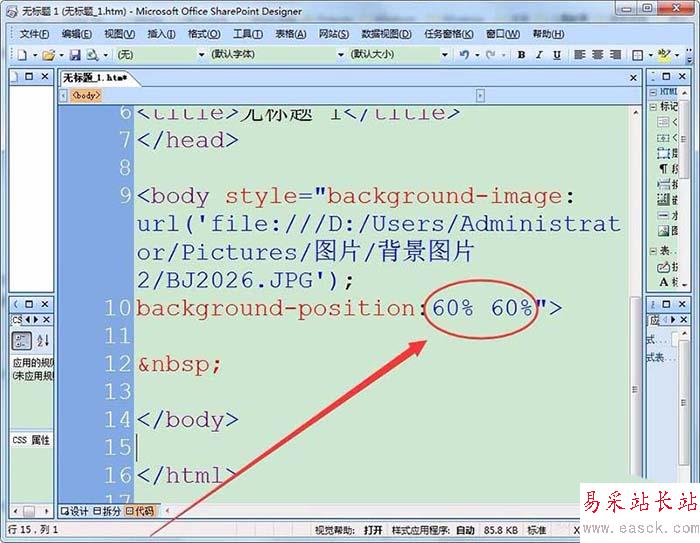Click the New Document icon
700x543 pixels.
click(x=22, y=55)
